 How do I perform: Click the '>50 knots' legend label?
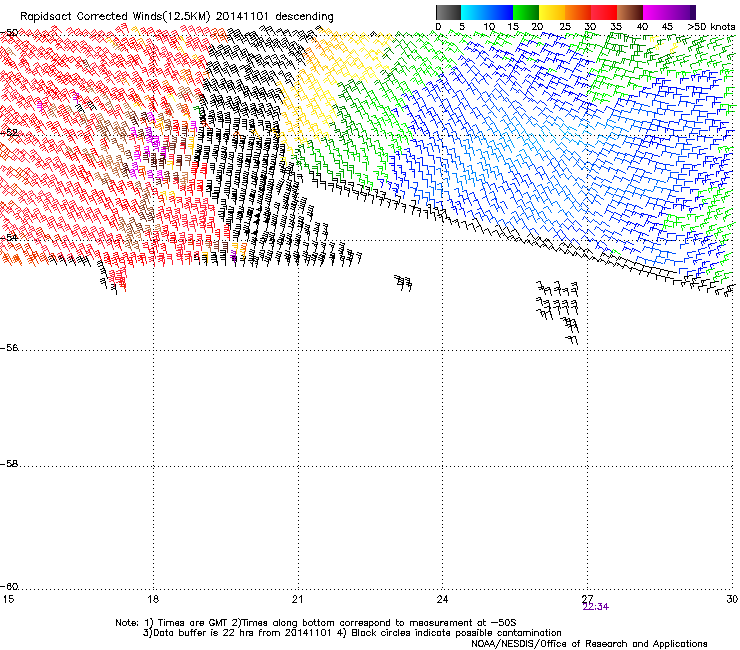pos(711,27)
